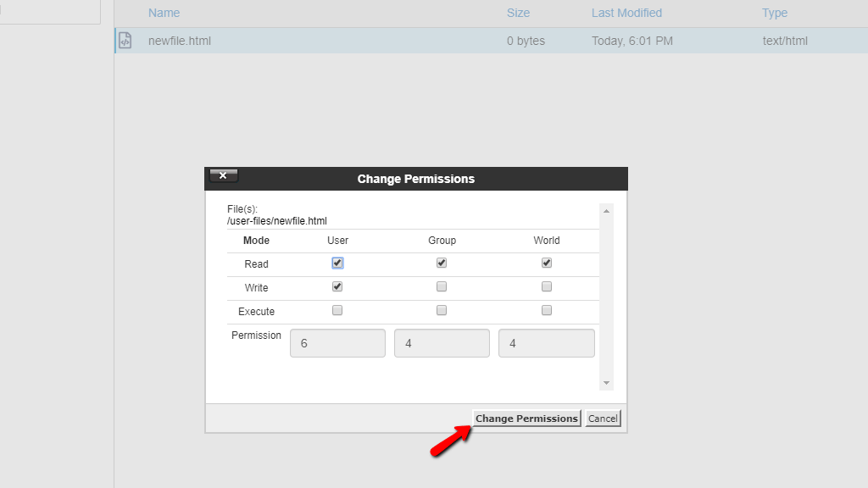Click the dialog scrollbar down arrow
868x488 pixels.
606,383
